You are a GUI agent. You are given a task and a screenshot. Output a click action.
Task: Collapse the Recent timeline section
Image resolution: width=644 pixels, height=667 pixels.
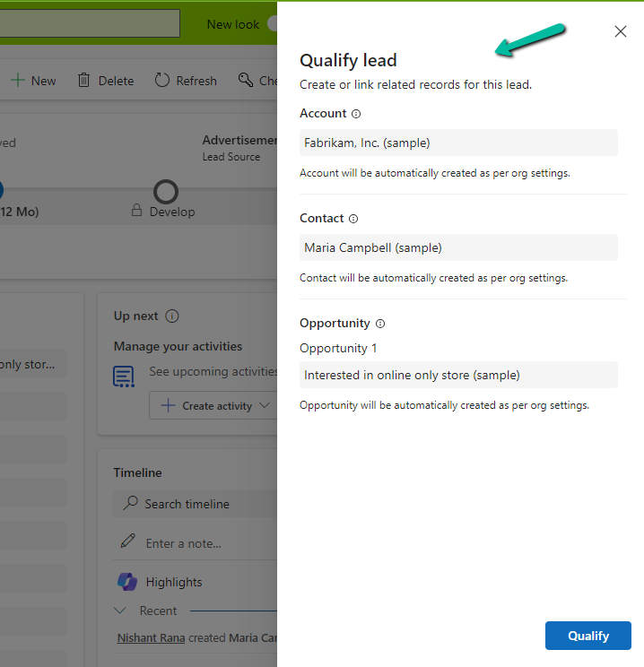(x=121, y=611)
